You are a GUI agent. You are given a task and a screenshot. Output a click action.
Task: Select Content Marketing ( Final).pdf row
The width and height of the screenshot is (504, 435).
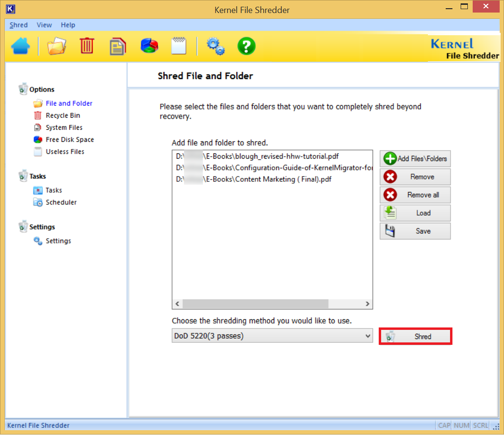[272, 179]
